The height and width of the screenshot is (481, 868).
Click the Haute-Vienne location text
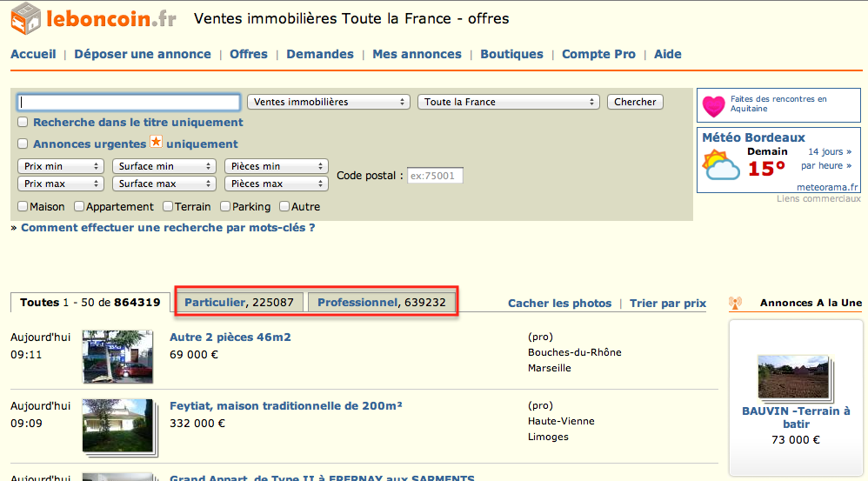coord(561,421)
